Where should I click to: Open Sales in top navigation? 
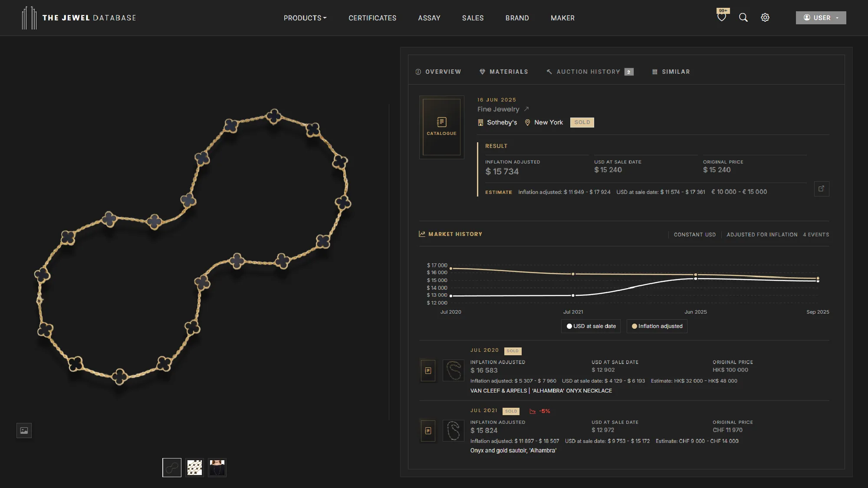tap(473, 18)
